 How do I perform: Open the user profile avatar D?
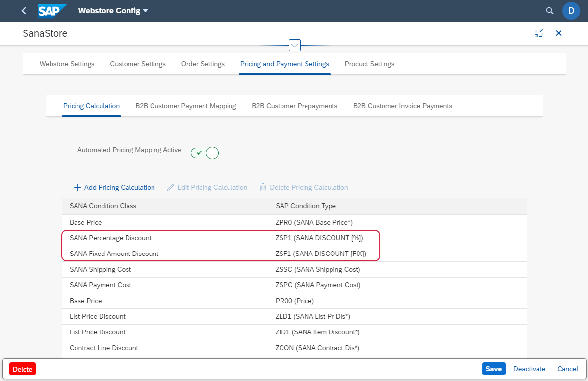[x=571, y=11]
